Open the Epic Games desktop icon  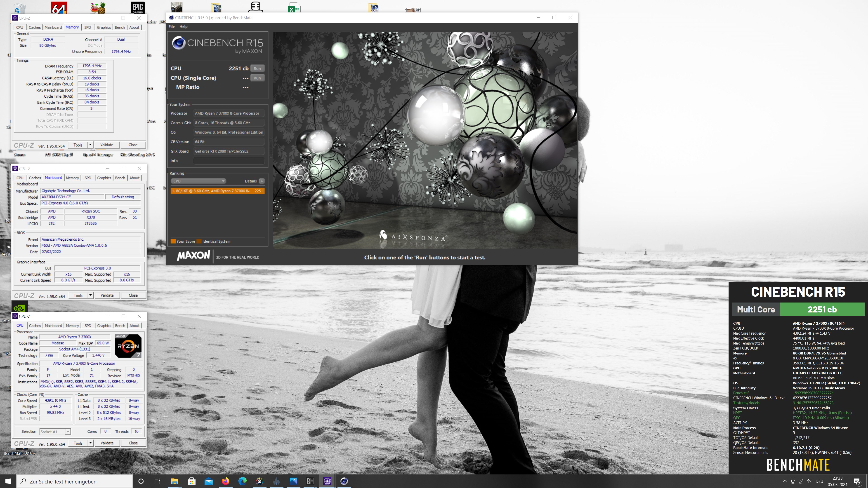click(137, 7)
